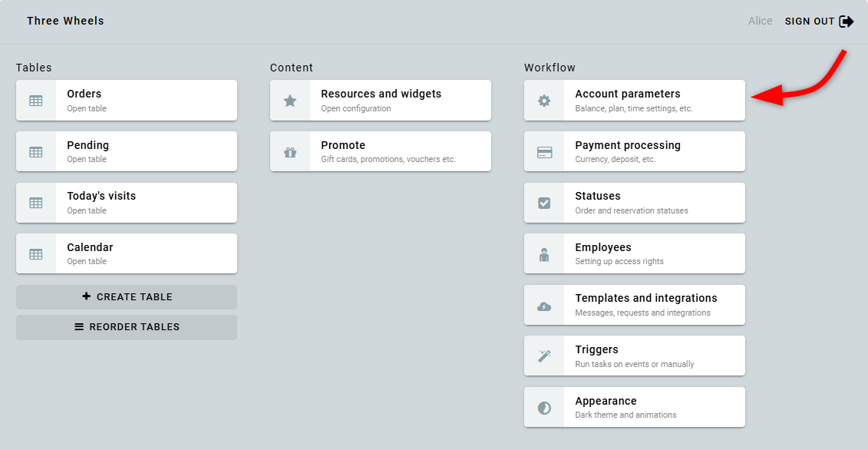This screenshot has height=450, width=868.
Task: Click the Alice username label
Action: (x=760, y=22)
